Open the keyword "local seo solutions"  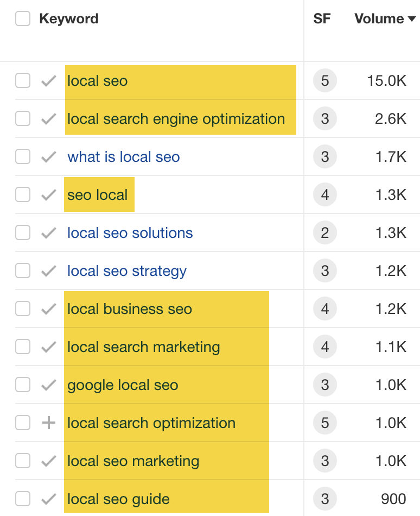coord(130,232)
